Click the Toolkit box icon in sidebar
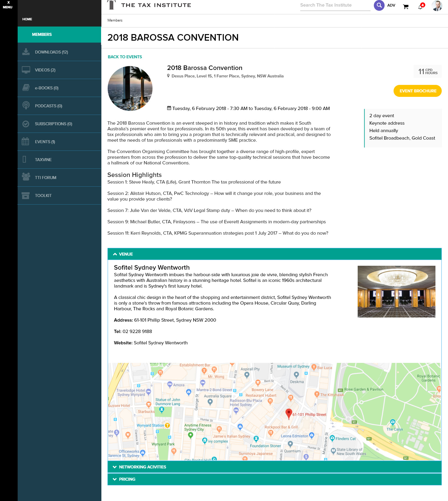This screenshot has width=448, height=501. pos(26,195)
